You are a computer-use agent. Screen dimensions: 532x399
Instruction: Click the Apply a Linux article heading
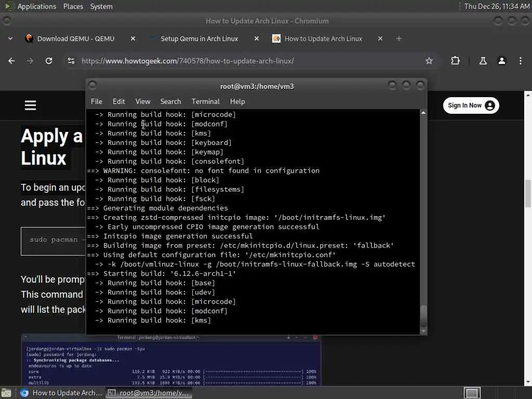(52, 147)
